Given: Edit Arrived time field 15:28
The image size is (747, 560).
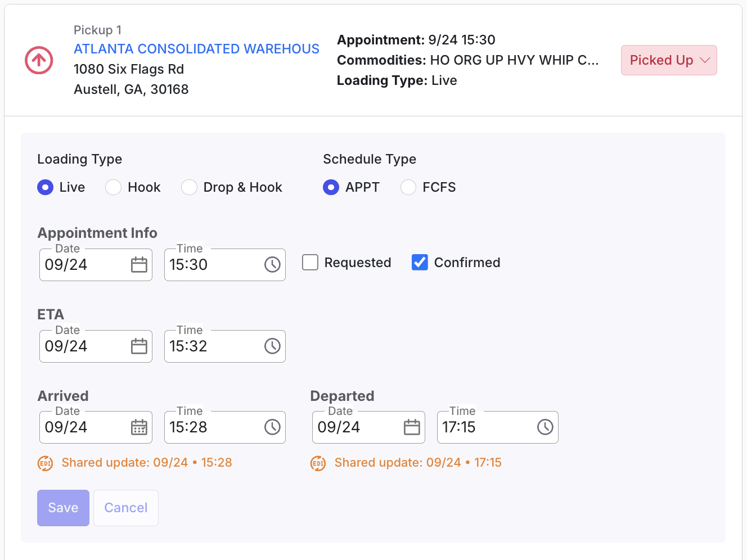Looking at the screenshot, I should click(x=225, y=427).
